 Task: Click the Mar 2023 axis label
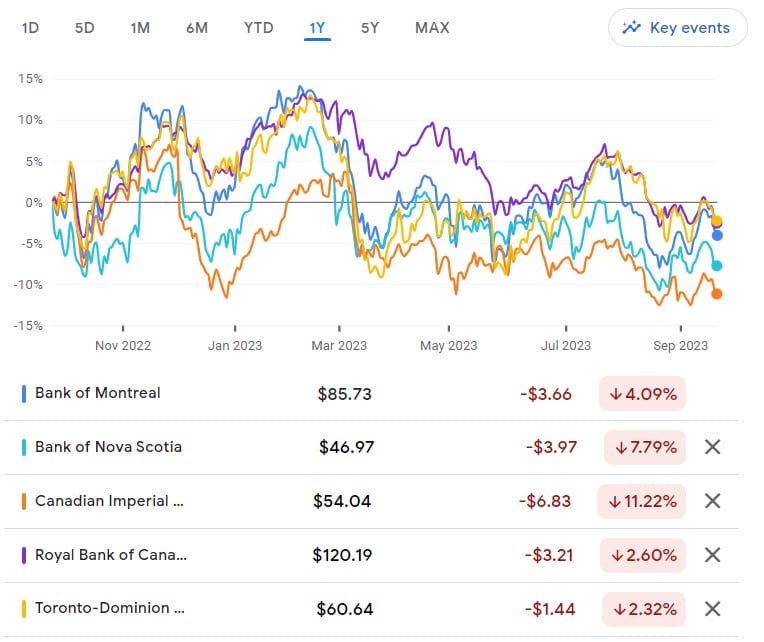click(339, 345)
